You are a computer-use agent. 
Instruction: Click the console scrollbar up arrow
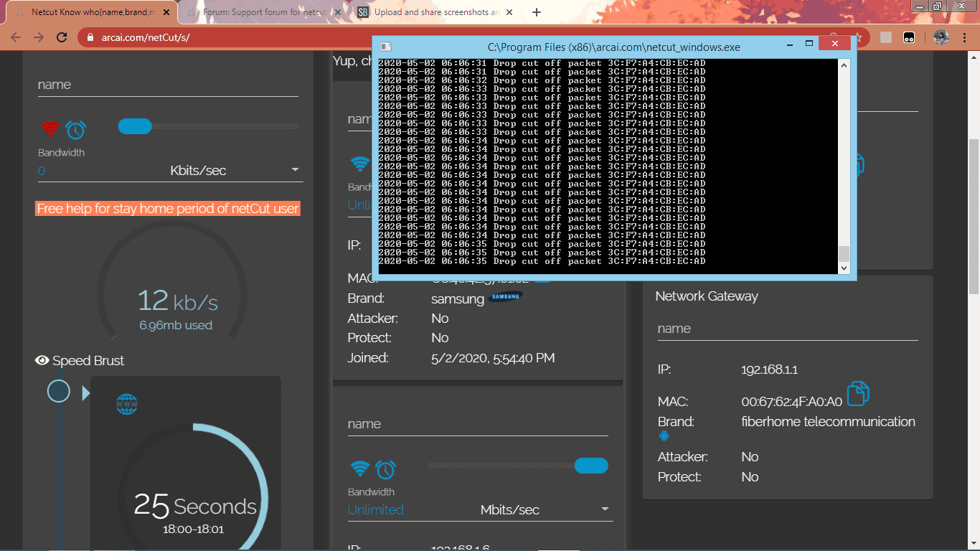click(x=844, y=65)
